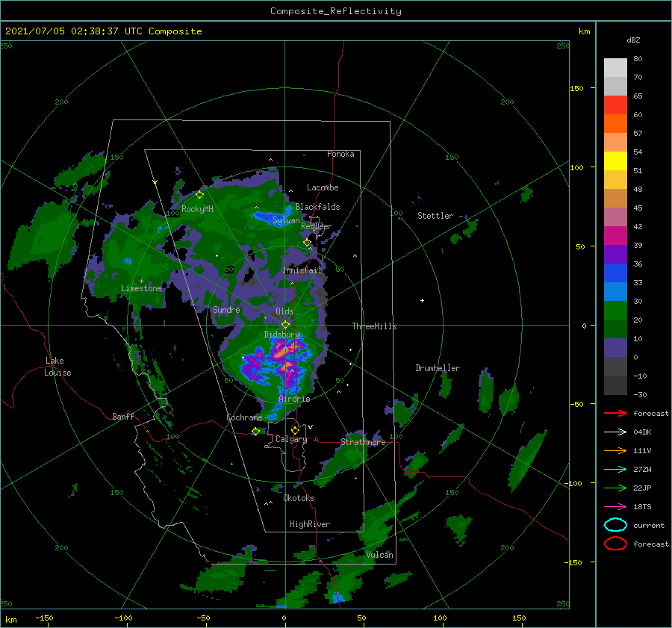
Task: Pick the 33 dBZ blue color swatch
Action: [615, 273]
